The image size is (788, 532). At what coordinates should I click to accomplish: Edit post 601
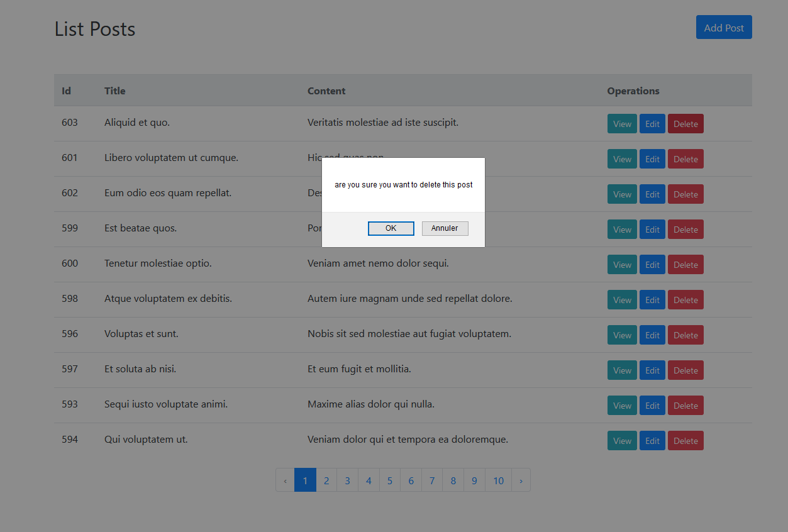[652, 159]
